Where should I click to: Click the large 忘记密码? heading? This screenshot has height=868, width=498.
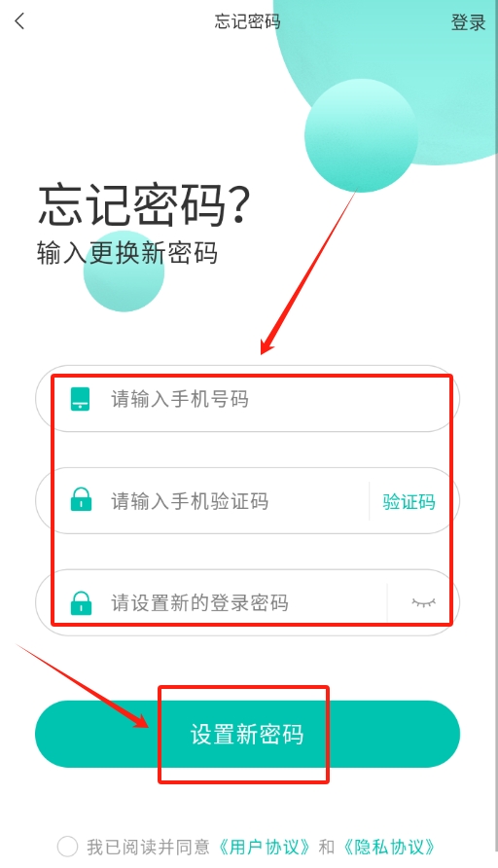pos(144,204)
